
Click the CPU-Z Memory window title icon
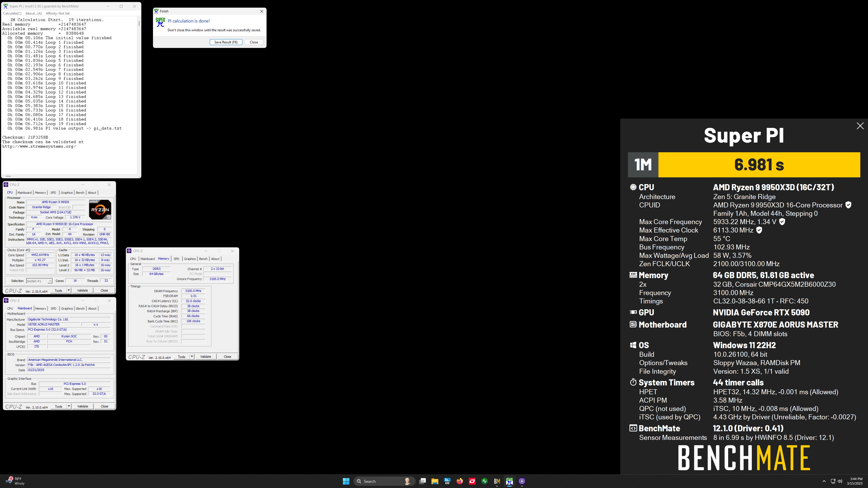(129, 251)
